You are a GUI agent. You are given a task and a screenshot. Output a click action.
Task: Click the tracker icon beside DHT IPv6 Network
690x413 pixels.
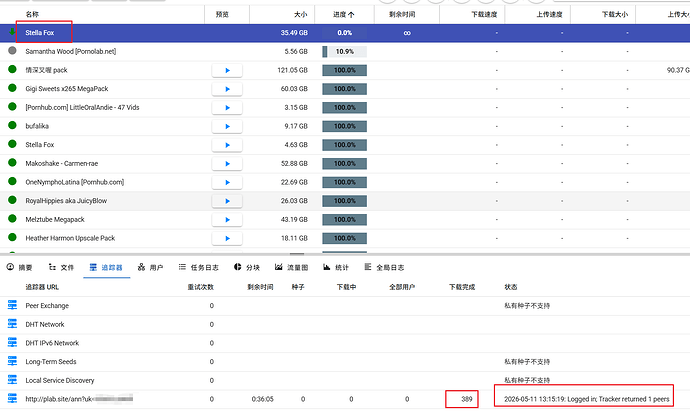click(x=12, y=342)
